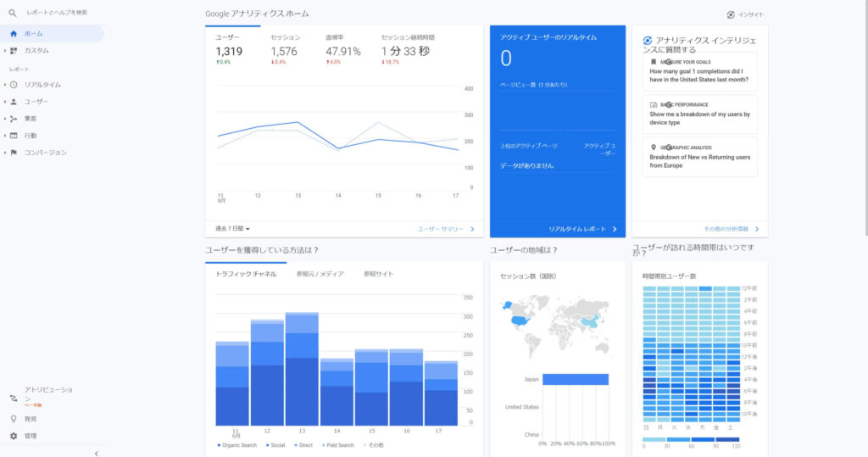This screenshot has width=868, height=457.
Task: Expand the Audience reports arrow
Action: click(x=5, y=102)
